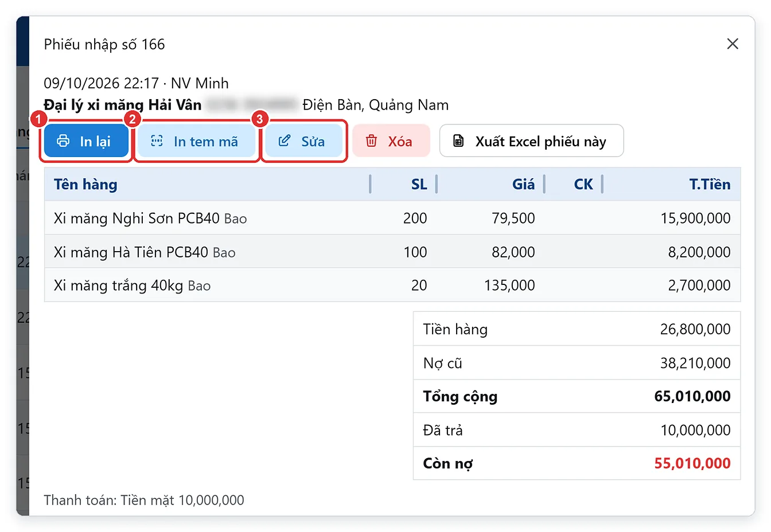Click quantity 20 cell

point(419,285)
